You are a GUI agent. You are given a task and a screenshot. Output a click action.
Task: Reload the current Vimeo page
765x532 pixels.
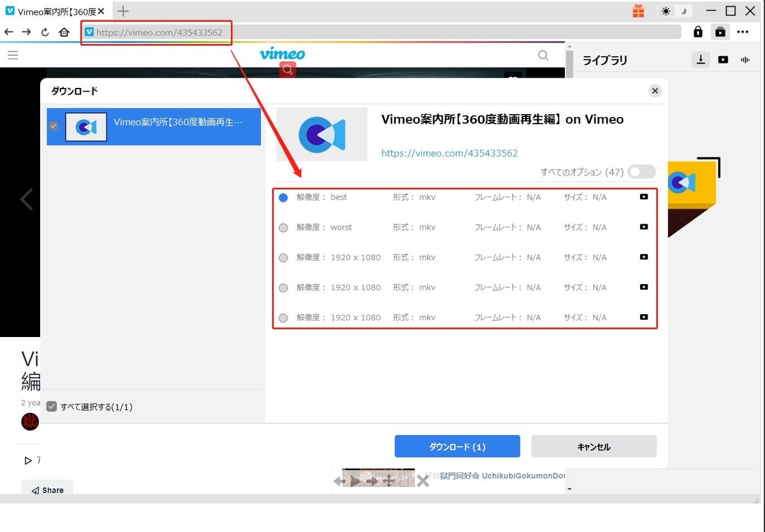pyautogui.click(x=45, y=32)
